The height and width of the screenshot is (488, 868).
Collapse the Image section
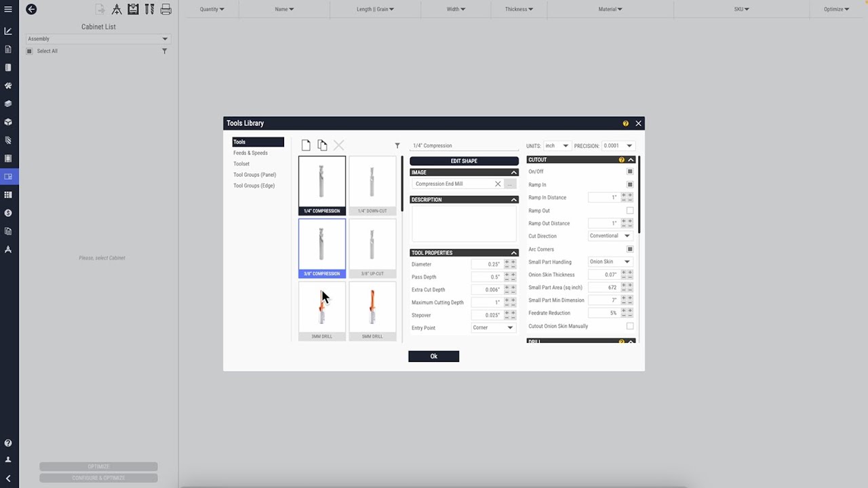point(513,173)
